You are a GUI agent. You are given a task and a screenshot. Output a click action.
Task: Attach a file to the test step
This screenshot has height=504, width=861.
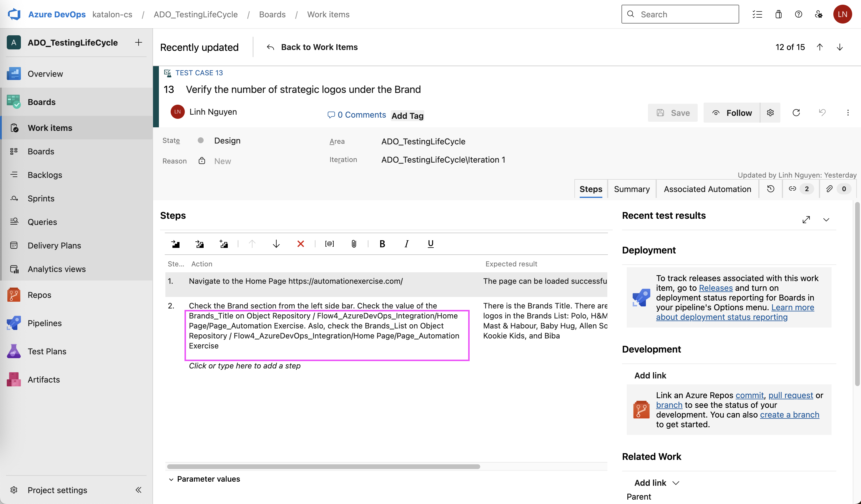point(354,244)
